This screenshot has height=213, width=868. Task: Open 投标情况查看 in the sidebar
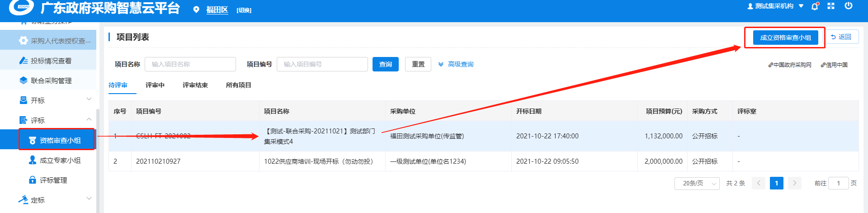click(51, 61)
